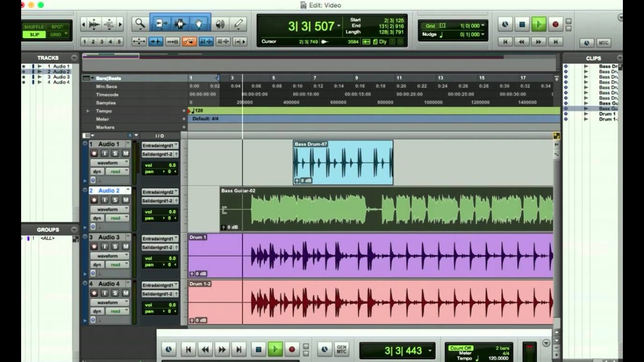Open Audio 1 read automation mode dropdown

[118, 171]
